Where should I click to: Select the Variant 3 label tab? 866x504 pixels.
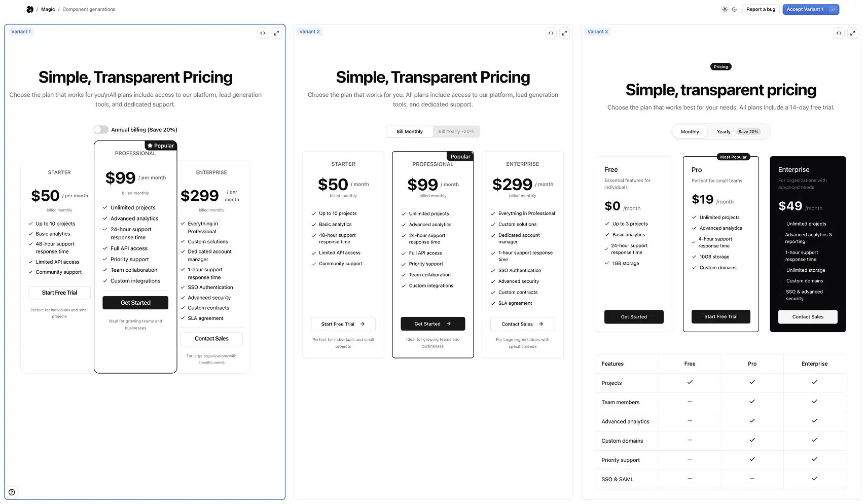coord(597,31)
